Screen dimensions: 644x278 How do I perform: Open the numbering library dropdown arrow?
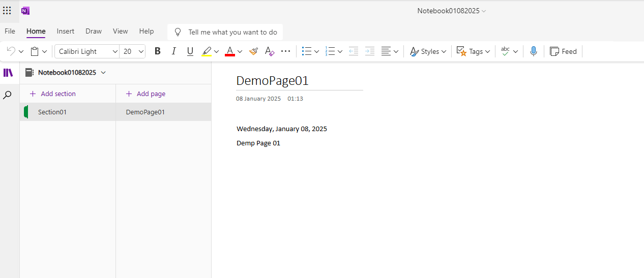(340, 51)
